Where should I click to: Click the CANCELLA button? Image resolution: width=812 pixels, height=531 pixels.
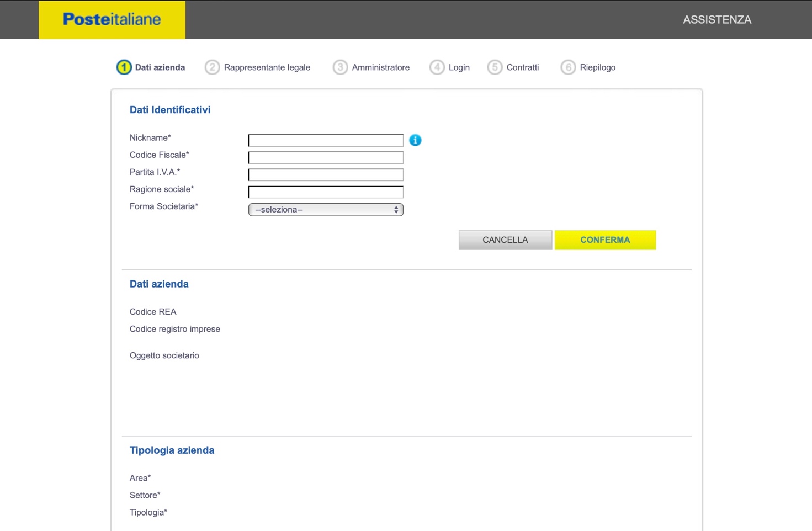tap(505, 240)
